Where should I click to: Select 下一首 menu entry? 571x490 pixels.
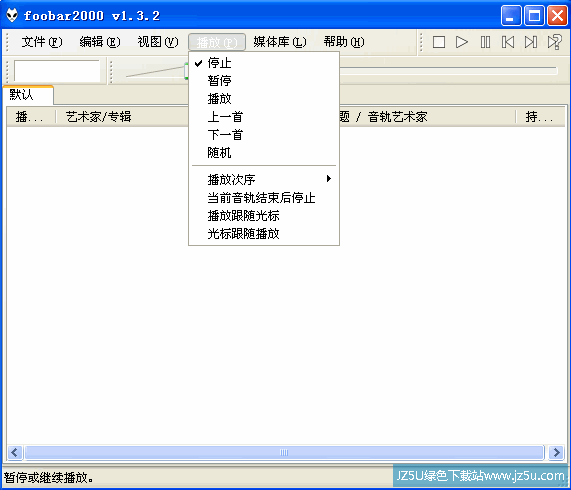(x=264, y=135)
